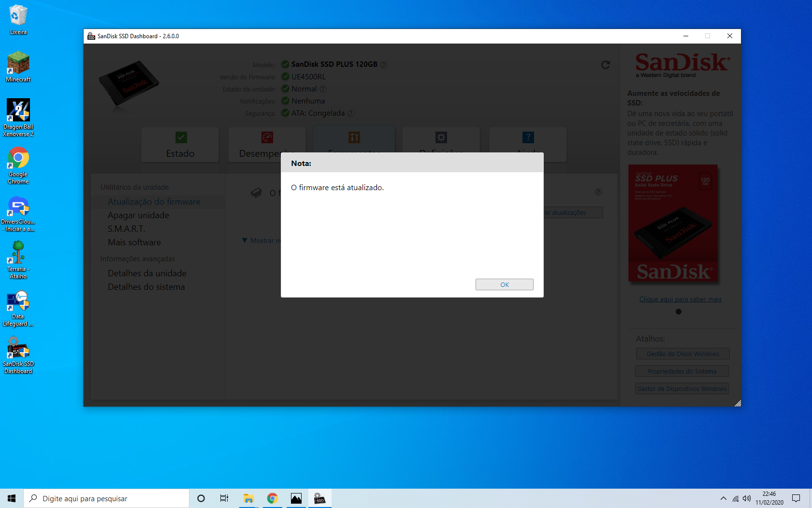The image size is (812, 508).
Task: Select Apagar unidade in sidebar
Action: tap(138, 215)
